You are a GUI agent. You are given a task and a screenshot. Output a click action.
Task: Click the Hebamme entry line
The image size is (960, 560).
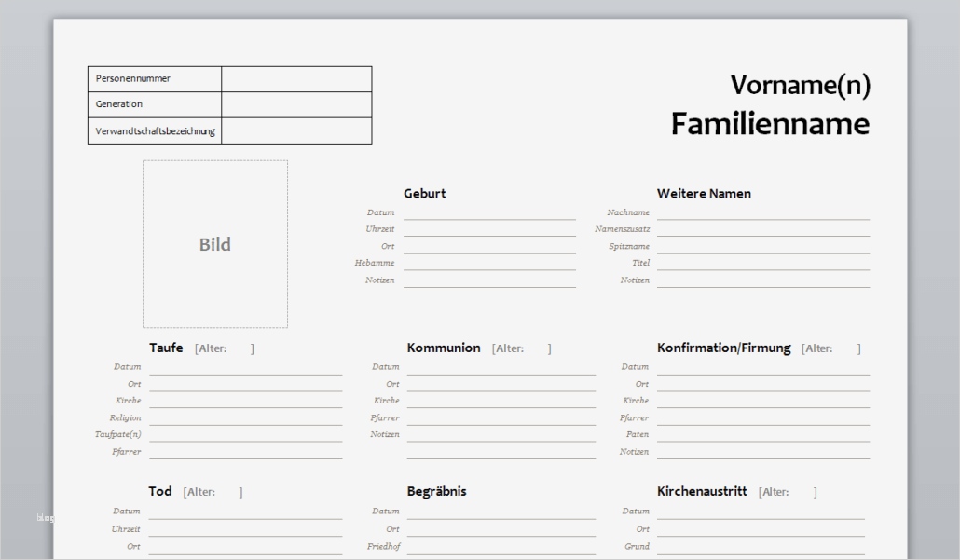[x=489, y=264]
